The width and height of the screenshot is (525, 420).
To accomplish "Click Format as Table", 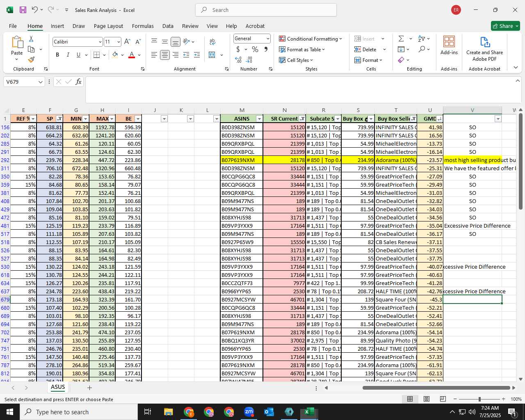I will (302, 49).
